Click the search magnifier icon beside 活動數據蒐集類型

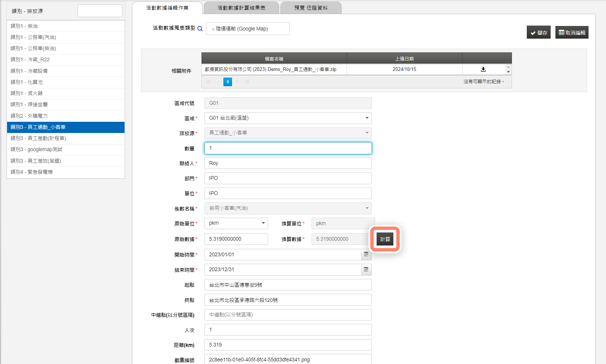point(200,29)
